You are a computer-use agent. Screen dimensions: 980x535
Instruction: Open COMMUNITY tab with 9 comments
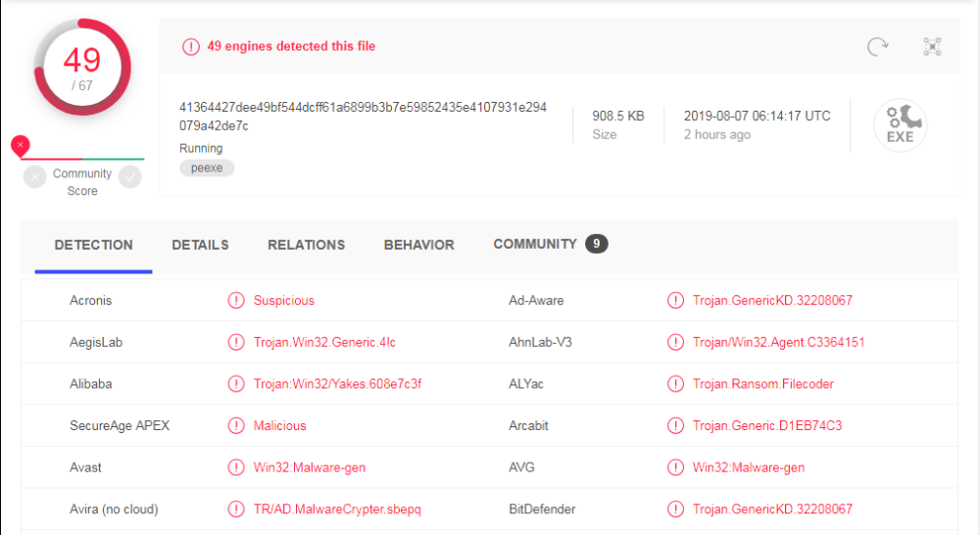[550, 244]
